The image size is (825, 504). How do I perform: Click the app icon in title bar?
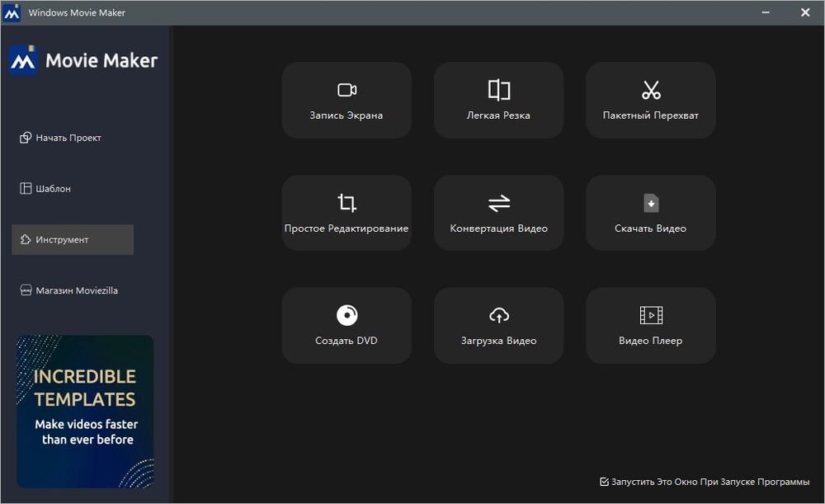tap(12, 13)
